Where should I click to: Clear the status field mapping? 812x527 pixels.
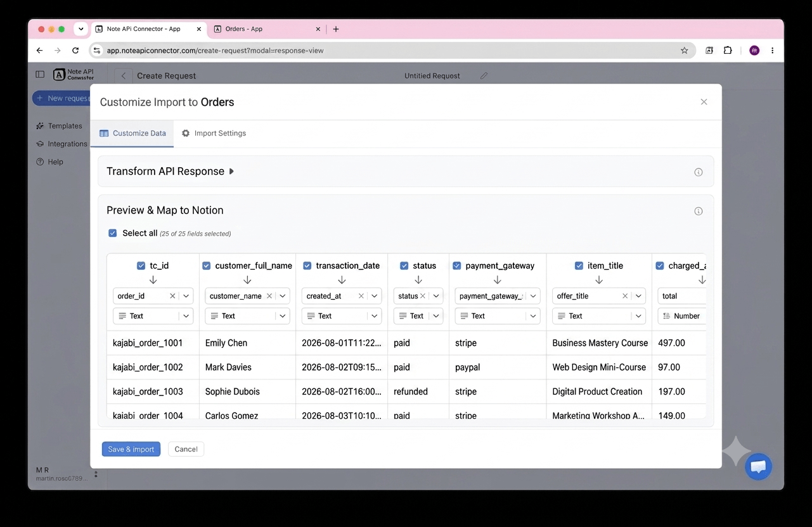(x=423, y=296)
